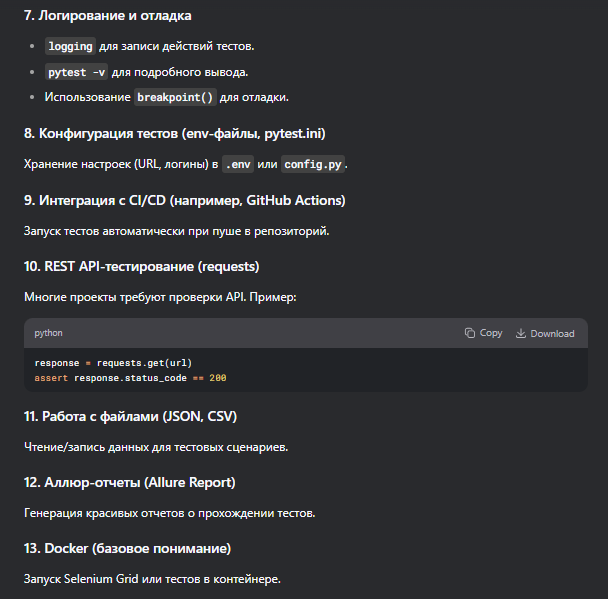Click the inline logging code snippet
Viewport: 608px width, 599px height.
click(x=71, y=46)
